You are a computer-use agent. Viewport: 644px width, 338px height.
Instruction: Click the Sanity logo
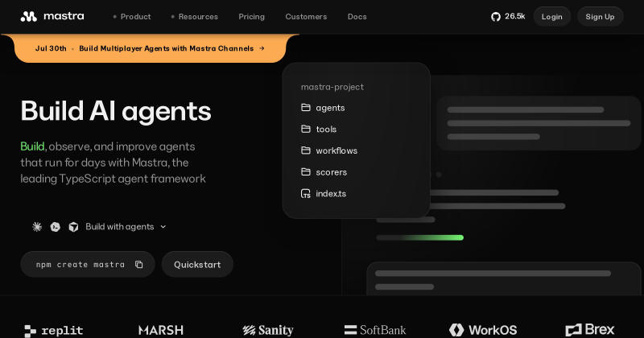[268, 330]
